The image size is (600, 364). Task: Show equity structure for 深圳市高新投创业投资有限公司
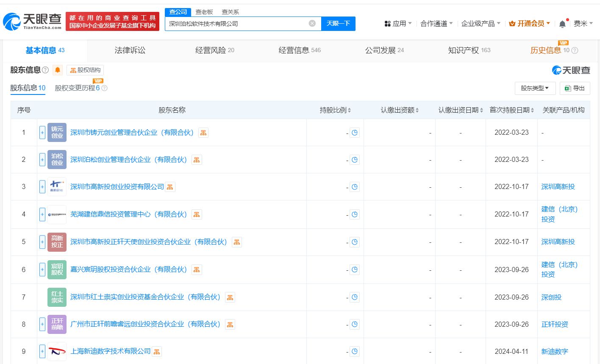[170, 187]
